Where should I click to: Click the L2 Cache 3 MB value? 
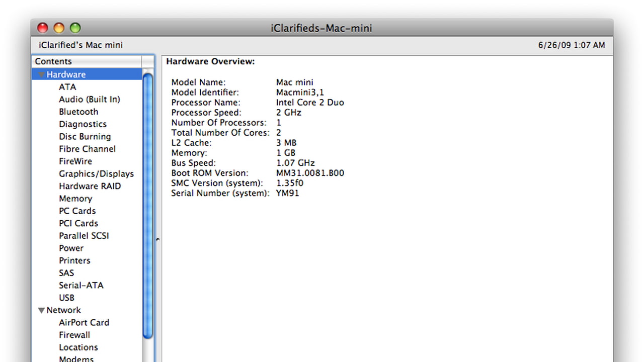tap(286, 143)
